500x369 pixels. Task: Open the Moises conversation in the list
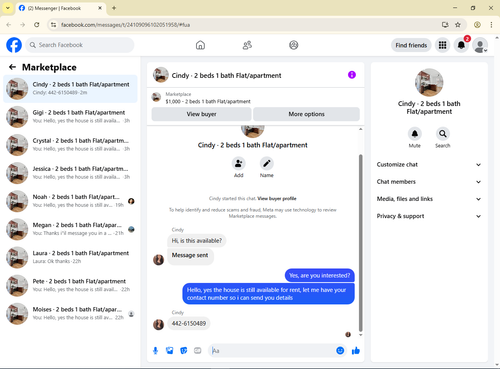[x=70, y=313]
